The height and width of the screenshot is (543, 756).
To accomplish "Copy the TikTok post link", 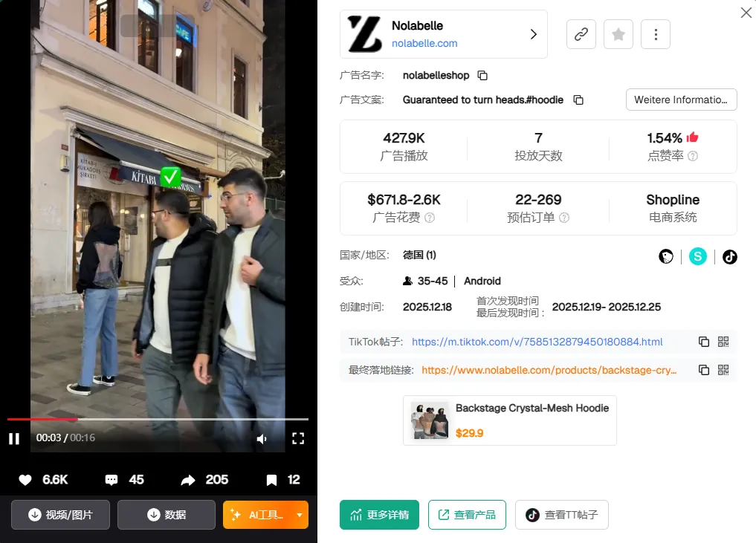I will (x=703, y=342).
